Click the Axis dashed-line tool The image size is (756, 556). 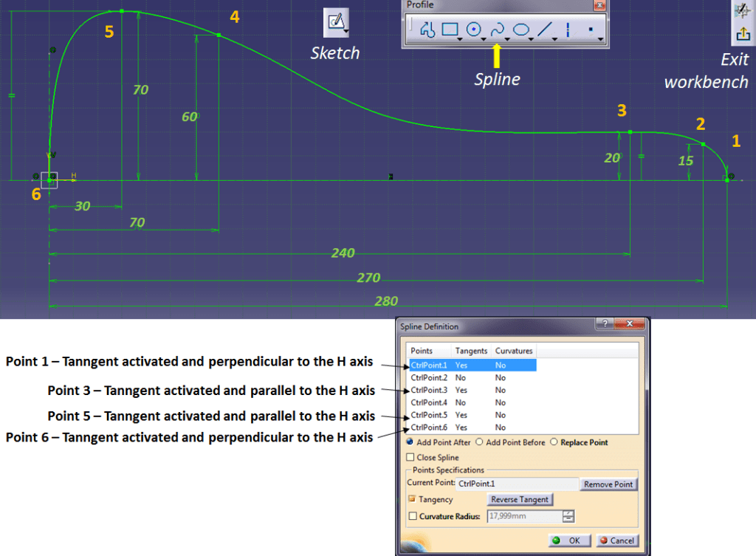pyautogui.click(x=568, y=30)
